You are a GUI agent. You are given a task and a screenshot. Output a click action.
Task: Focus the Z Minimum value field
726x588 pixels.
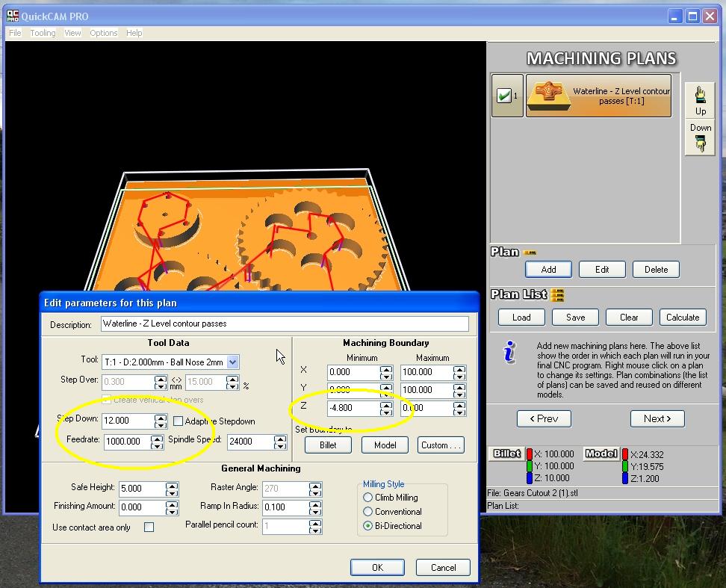pyautogui.click(x=354, y=408)
